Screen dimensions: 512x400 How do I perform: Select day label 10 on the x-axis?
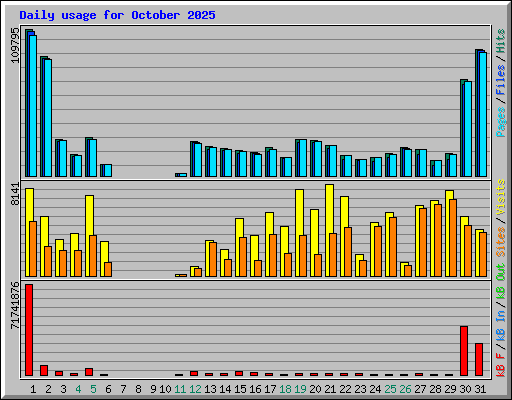tap(165, 389)
